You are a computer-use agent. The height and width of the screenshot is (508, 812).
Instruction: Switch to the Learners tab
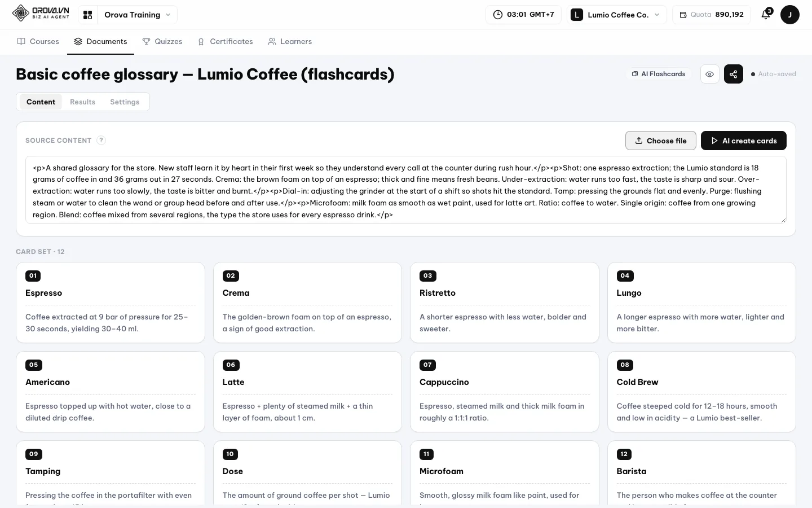(290, 42)
